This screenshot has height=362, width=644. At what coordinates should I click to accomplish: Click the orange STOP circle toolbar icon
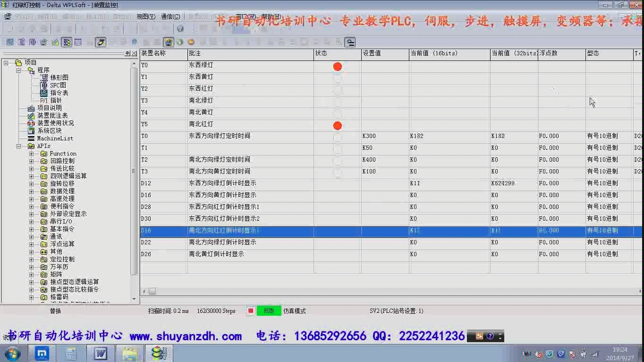[191, 42]
